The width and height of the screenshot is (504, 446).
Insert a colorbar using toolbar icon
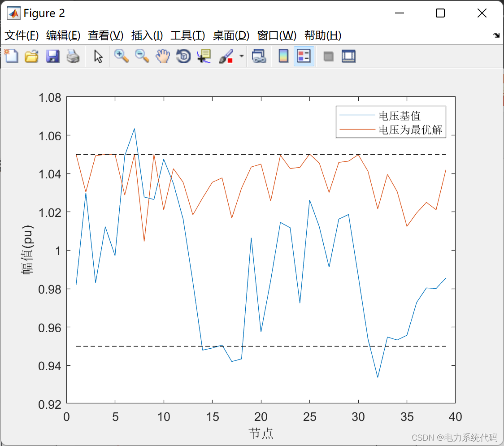tap(283, 56)
